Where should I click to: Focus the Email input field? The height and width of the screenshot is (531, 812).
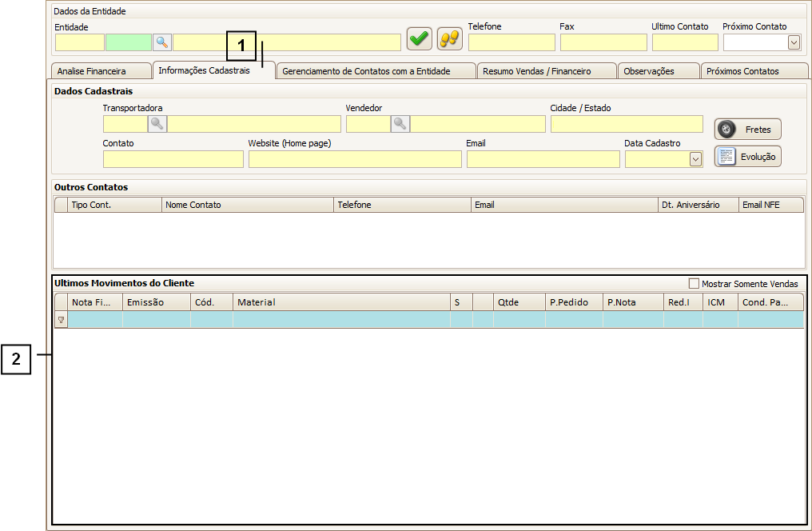pyautogui.click(x=543, y=159)
